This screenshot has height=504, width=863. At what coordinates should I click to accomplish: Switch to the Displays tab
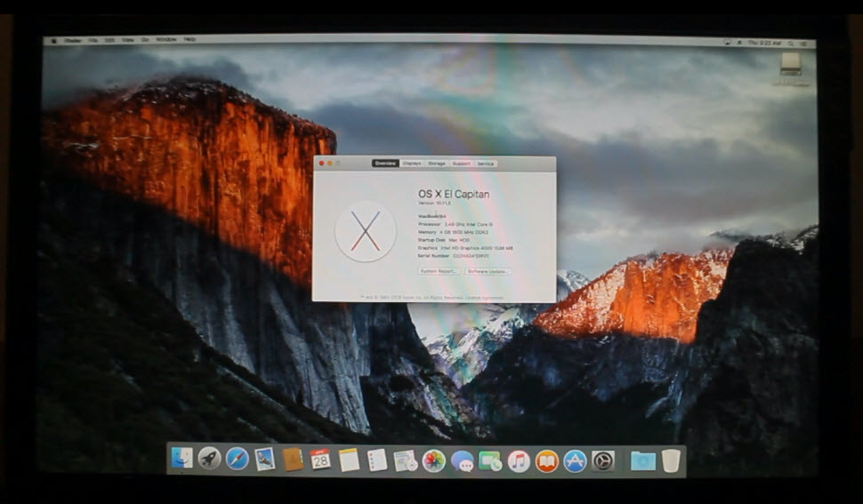tap(412, 164)
